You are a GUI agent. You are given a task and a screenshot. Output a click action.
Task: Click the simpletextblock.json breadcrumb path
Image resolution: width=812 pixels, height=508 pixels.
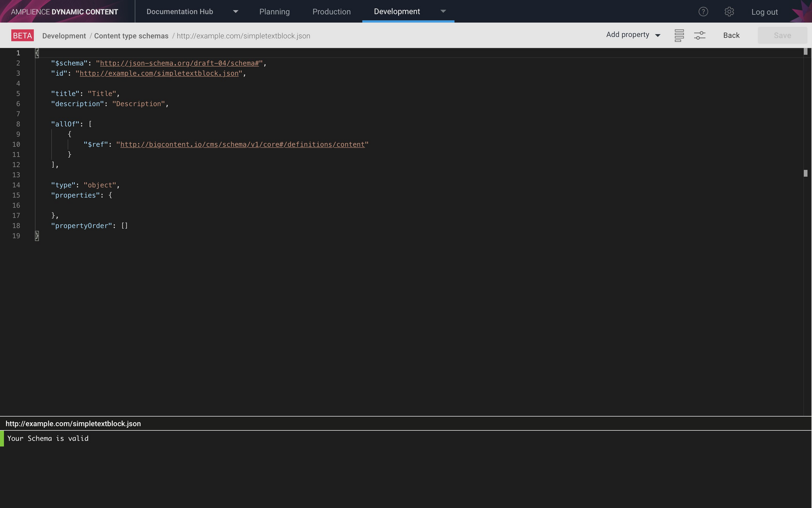[243, 36]
